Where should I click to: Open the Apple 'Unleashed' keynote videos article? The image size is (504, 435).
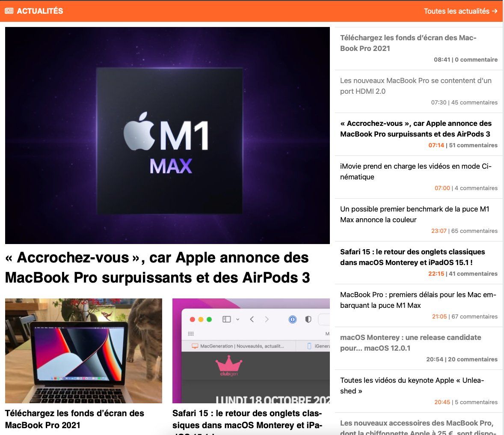412,385
